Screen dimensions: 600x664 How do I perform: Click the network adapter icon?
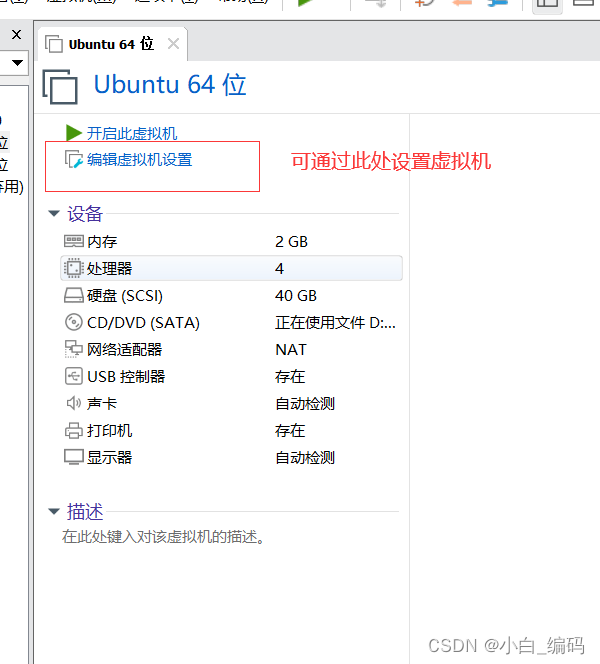74,349
